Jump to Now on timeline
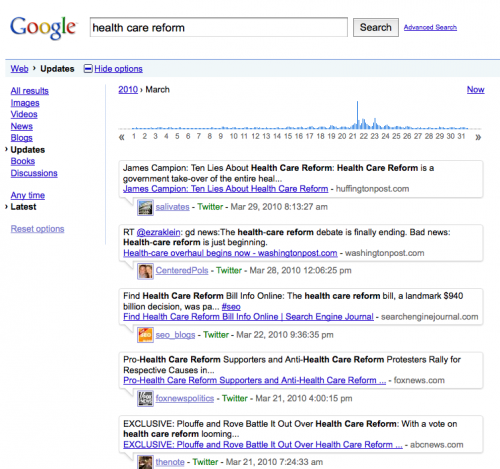500x469 pixels. (x=475, y=90)
